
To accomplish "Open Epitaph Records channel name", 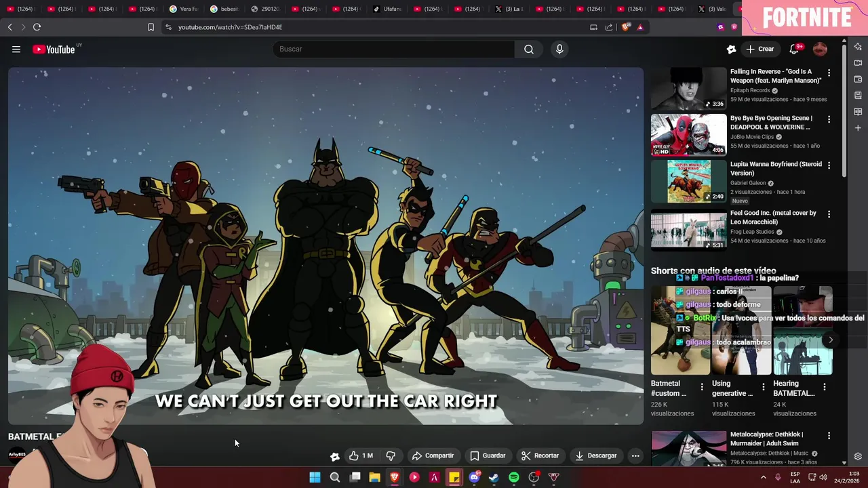I will [750, 90].
